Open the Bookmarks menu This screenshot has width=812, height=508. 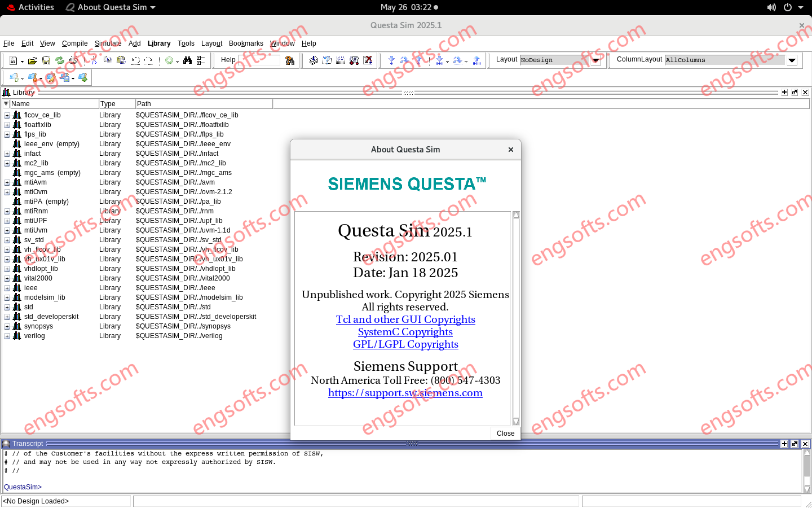[246, 43]
